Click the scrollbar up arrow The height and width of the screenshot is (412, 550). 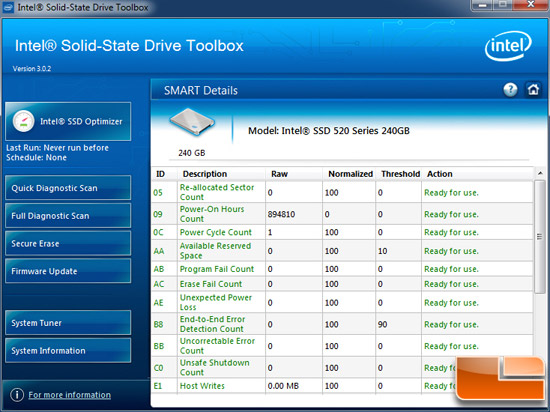(540, 174)
